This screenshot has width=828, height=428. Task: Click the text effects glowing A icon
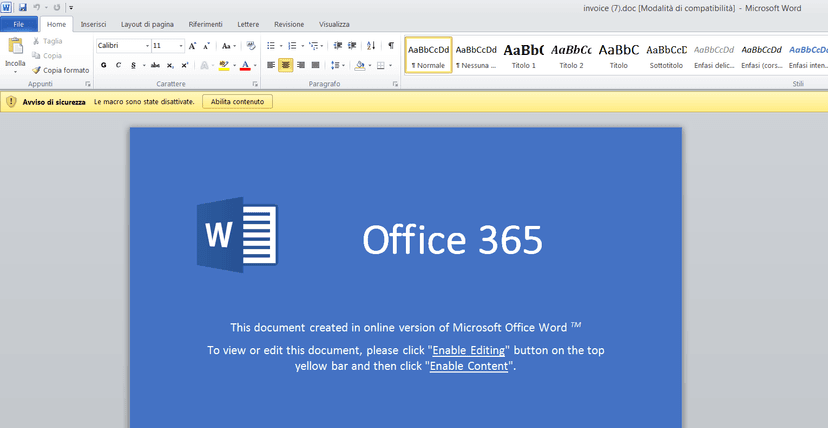tap(204, 65)
